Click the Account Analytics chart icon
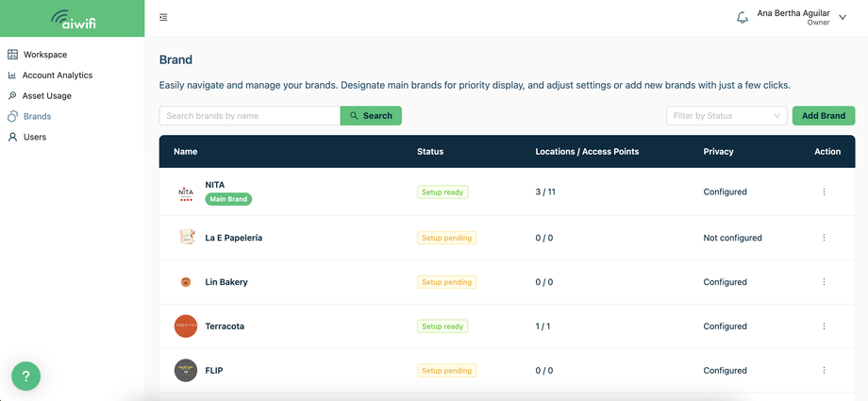 coord(11,75)
